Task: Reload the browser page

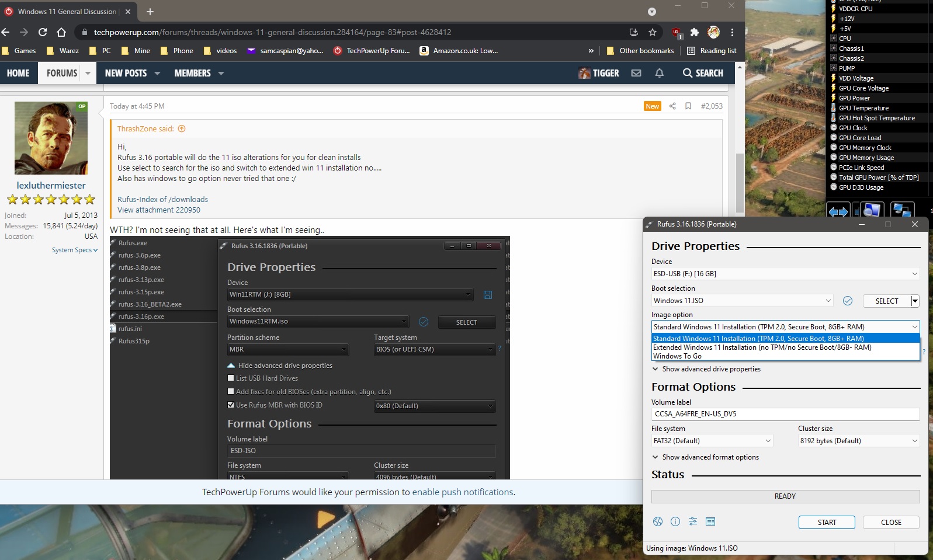Action: click(x=43, y=32)
